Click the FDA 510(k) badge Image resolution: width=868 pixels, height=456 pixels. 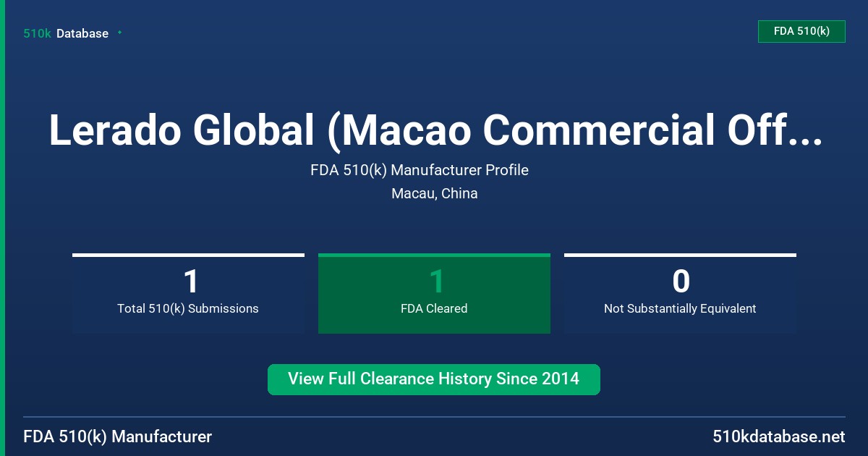click(x=801, y=31)
